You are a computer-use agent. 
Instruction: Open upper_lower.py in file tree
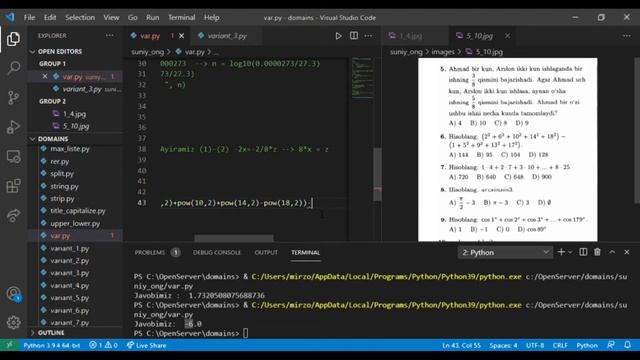76,223
